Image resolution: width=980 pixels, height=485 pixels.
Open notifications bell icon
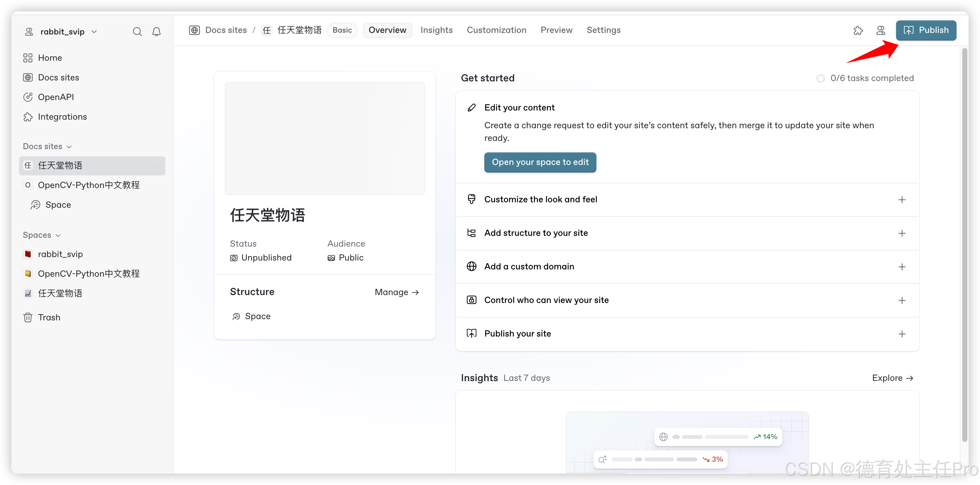[x=156, y=32]
